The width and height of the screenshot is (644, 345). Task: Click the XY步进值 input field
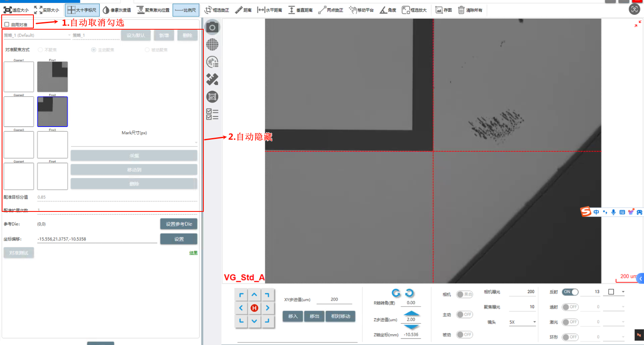[335, 300]
